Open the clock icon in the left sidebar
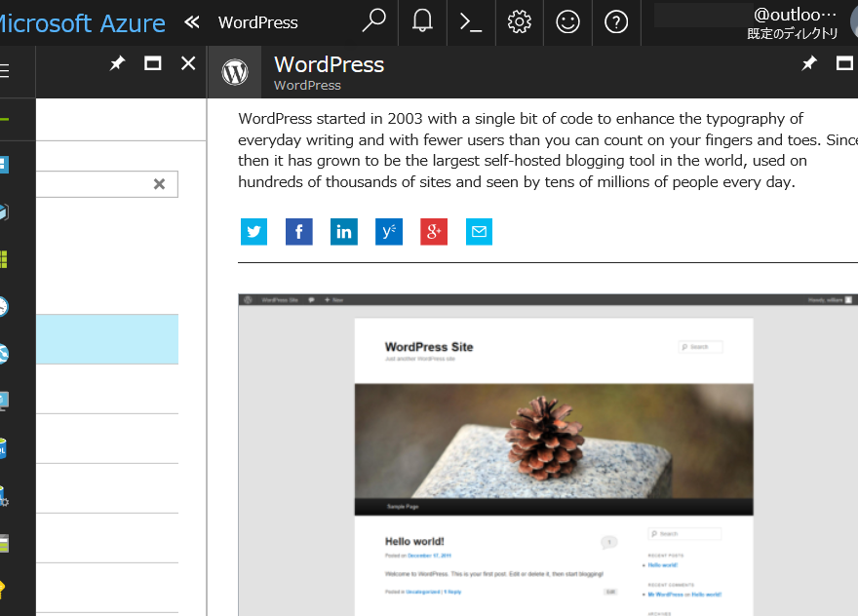Image resolution: width=858 pixels, height=616 pixels. pyautogui.click(x=3, y=306)
